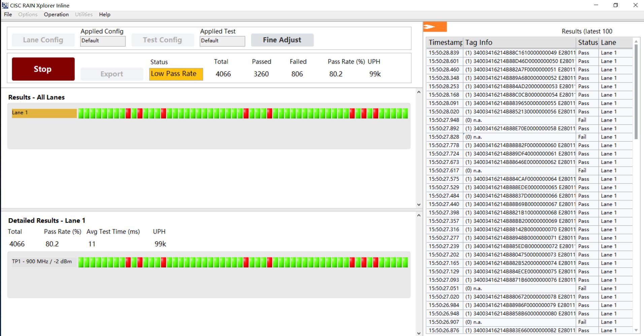Open the File menu
Viewport: 644px width, 336px height.
8,14
